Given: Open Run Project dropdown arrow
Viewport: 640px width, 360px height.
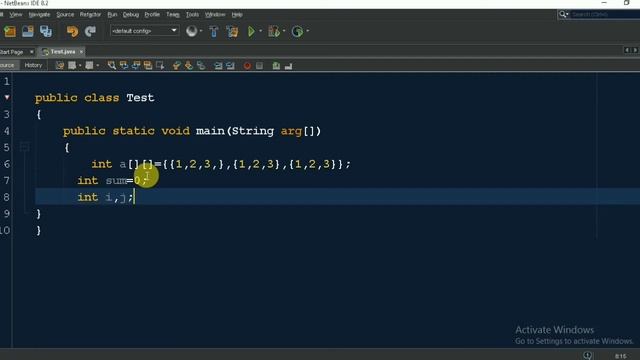Looking at the screenshot, I should pos(261,31).
